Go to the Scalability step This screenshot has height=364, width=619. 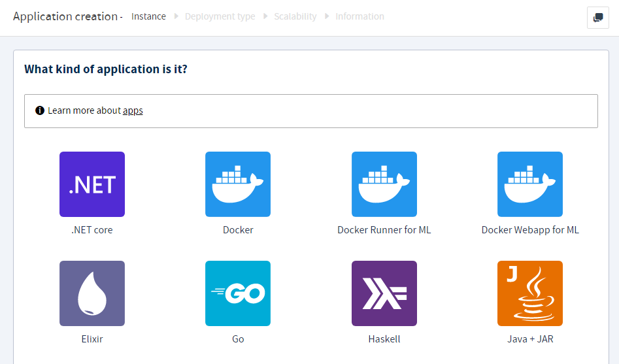[x=295, y=16]
